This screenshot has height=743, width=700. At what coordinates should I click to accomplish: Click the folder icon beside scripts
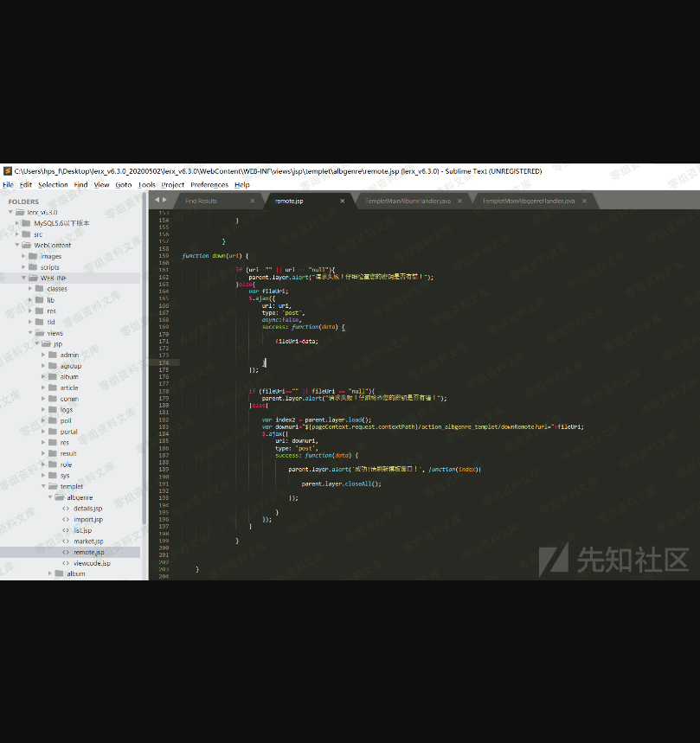point(33,267)
